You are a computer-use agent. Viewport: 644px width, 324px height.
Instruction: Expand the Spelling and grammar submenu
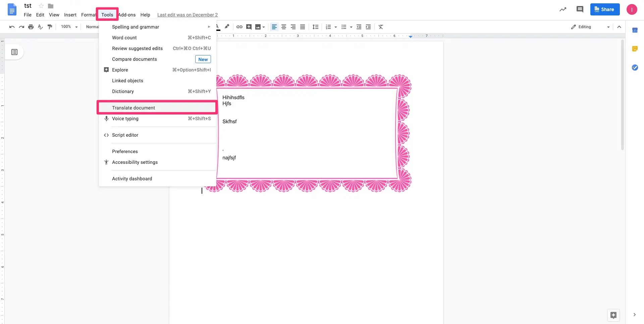(x=158, y=27)
